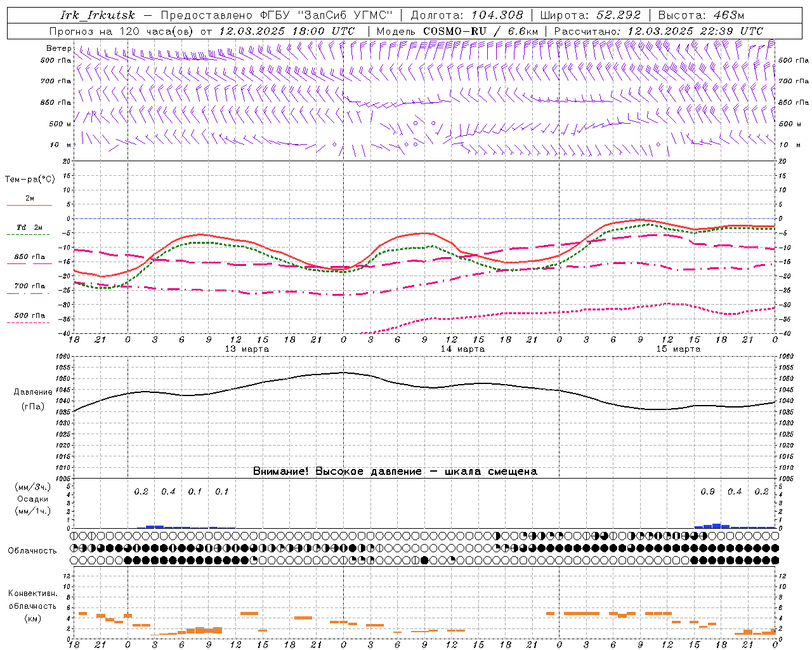Click the (мм/1ч.) precipitation unit label
812x650 pixels.
pos(32,511)
